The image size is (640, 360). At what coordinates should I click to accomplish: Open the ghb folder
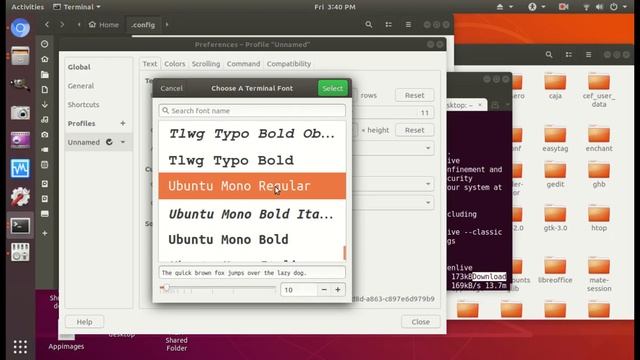599,175
